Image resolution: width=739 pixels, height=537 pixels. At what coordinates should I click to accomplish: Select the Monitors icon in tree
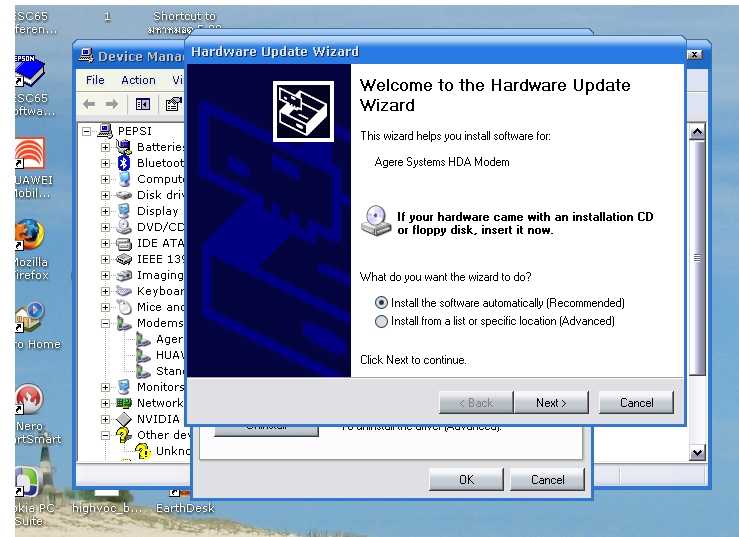[124, 387]
